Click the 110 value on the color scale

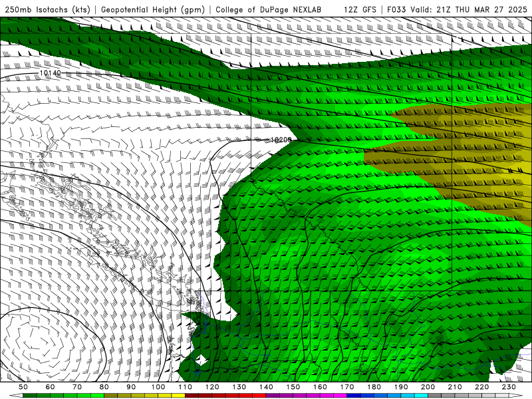click(x=186, y=387)
